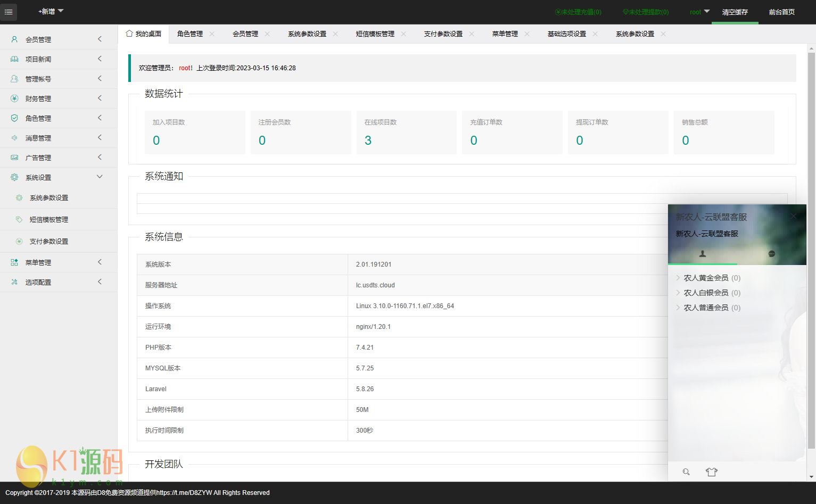Go to 前台首页
The width and height of the screenshot is (816, 504).
[782, 12]
